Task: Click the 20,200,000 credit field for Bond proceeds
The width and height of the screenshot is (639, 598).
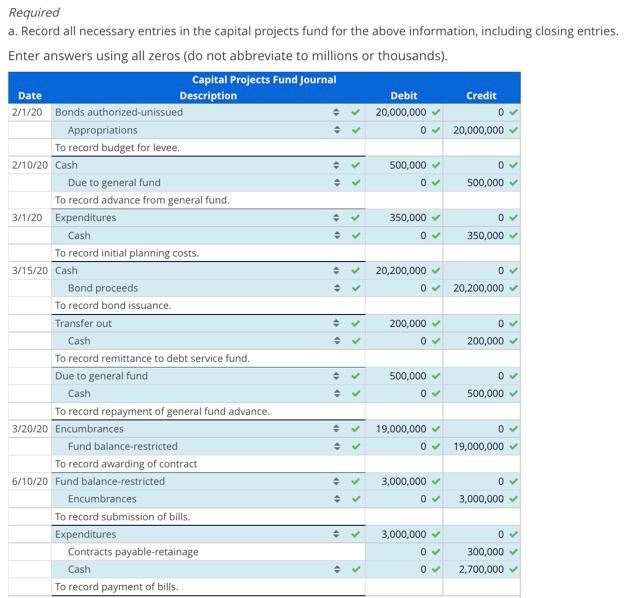Action: click(x=481, y=288)
